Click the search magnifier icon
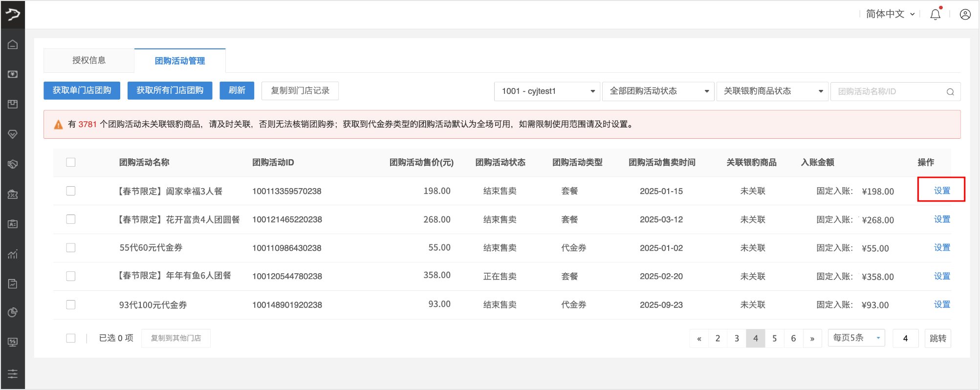Screen dimensions: 980x390 (950, 92)
